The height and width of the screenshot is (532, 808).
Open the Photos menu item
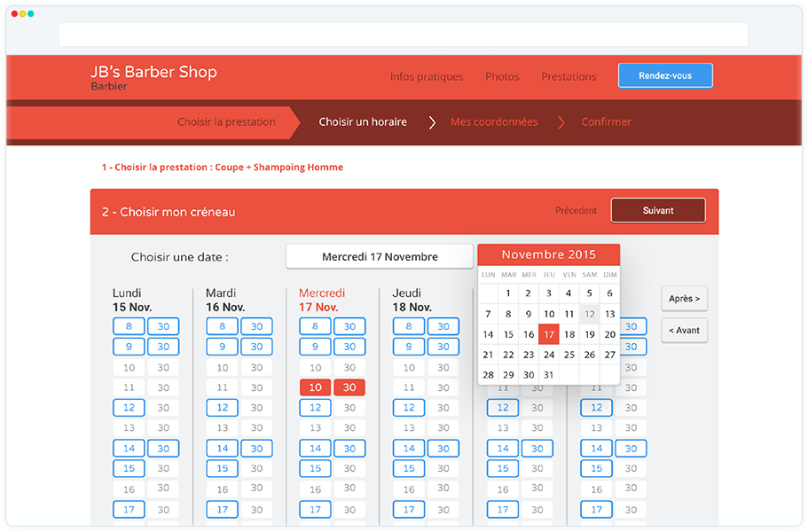(x=502, y=77)
